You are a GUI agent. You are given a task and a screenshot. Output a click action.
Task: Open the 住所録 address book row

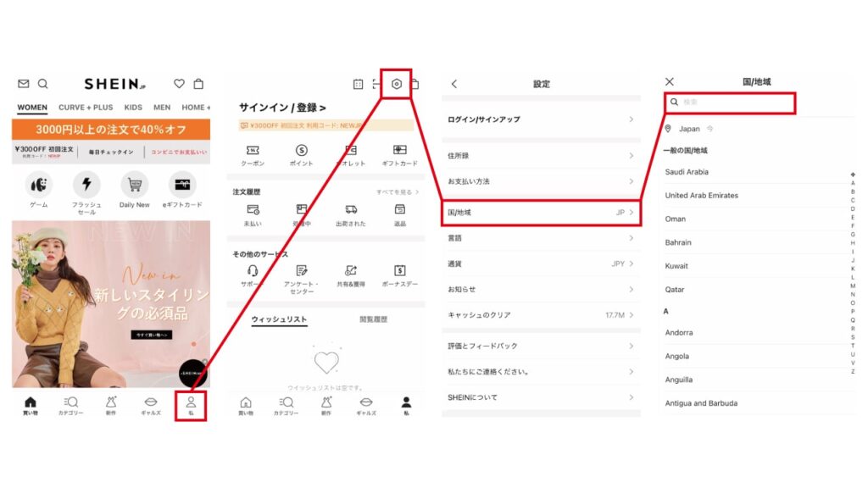541,156
